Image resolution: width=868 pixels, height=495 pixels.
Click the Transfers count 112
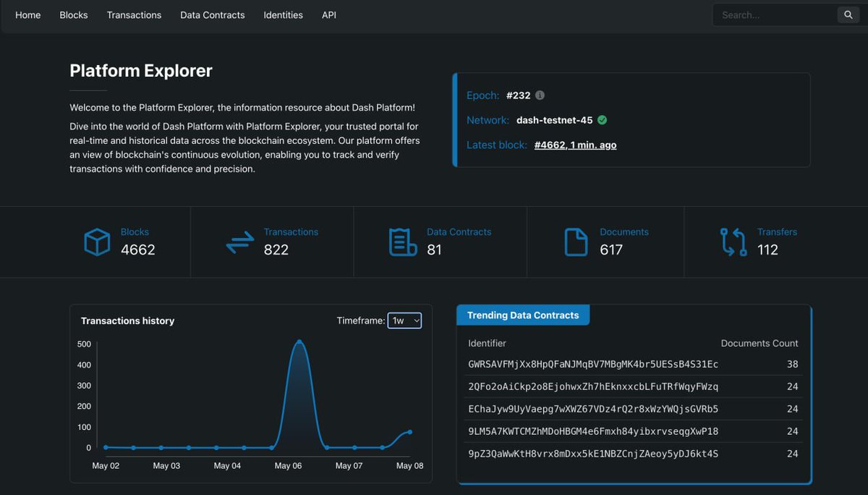tap(767, 250)
